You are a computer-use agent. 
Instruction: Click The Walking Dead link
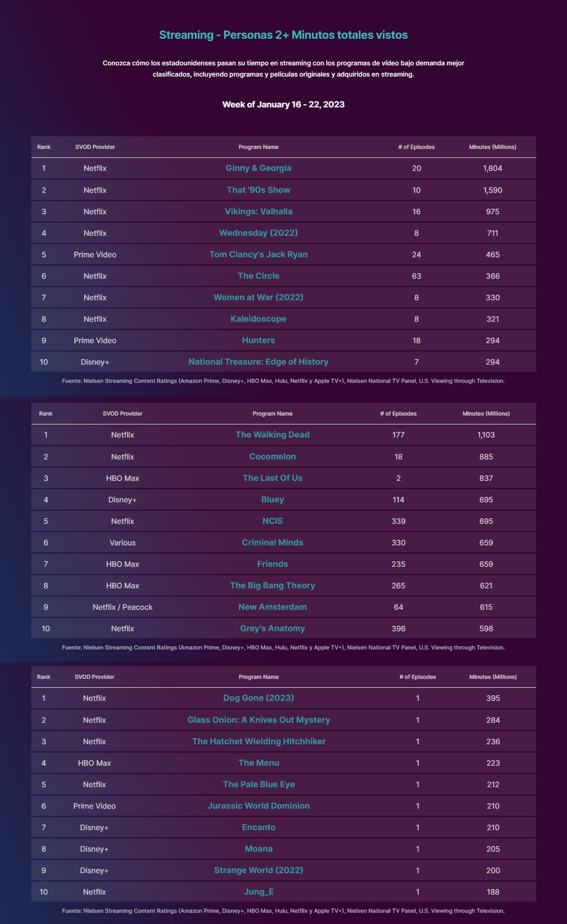273,435
